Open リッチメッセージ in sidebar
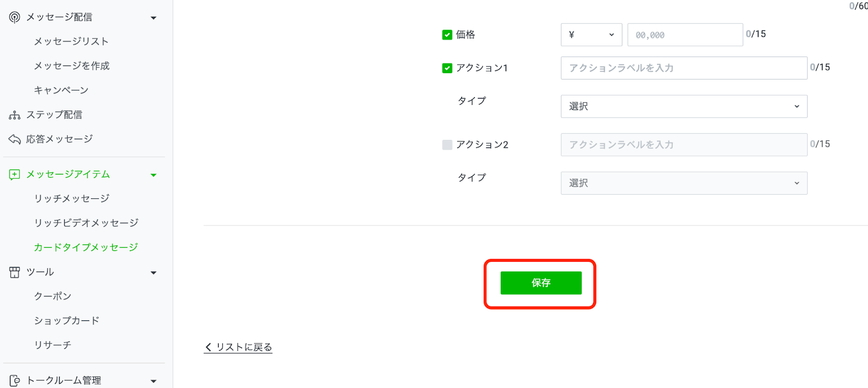 72,199
